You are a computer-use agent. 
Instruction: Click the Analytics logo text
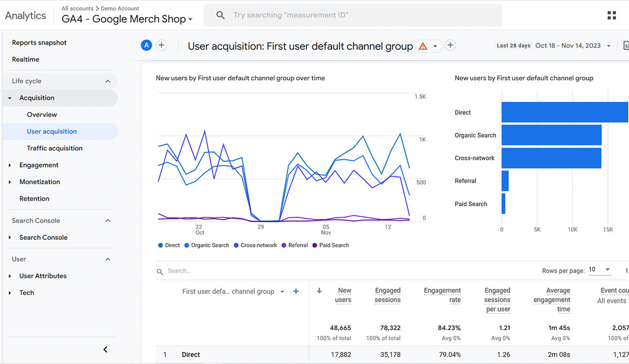25,15
